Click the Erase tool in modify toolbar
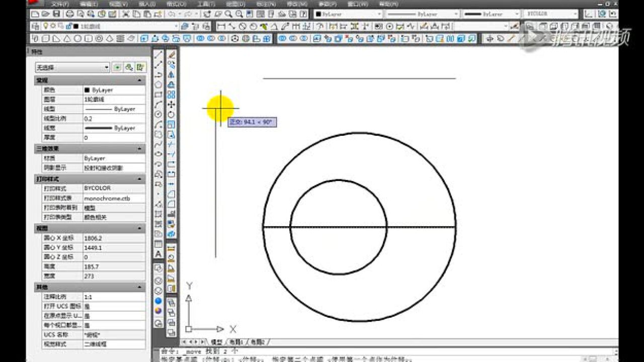This screenshot has height=362, width=644. [x=171, y=55]
